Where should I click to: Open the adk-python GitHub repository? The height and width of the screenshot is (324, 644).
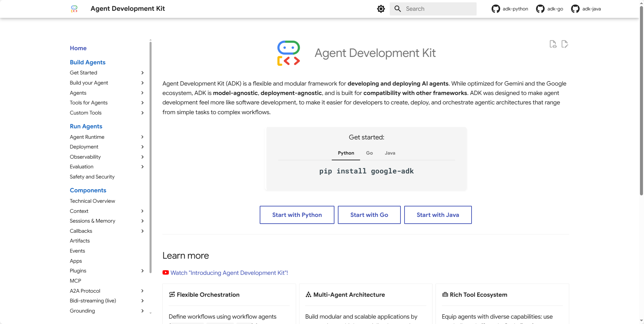point(510,9)
